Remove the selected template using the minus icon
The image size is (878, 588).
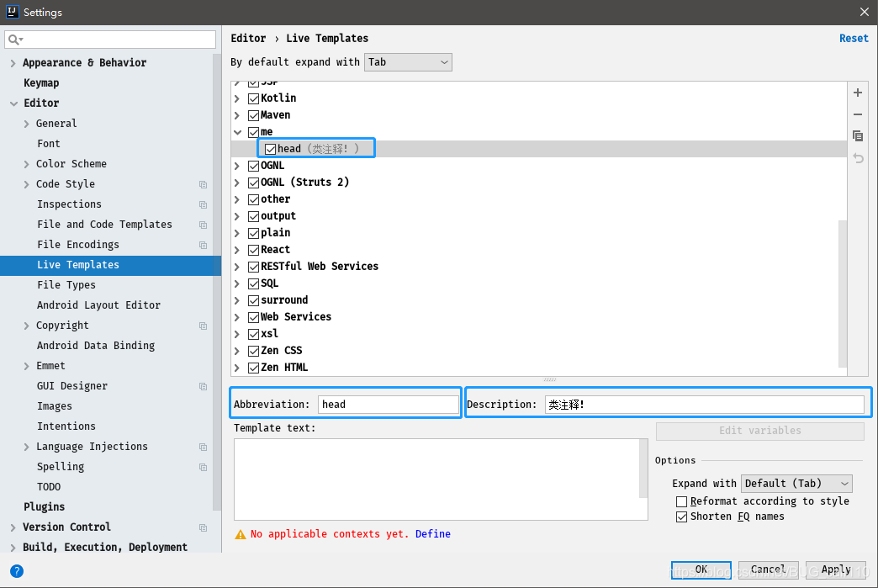(857, 114)
